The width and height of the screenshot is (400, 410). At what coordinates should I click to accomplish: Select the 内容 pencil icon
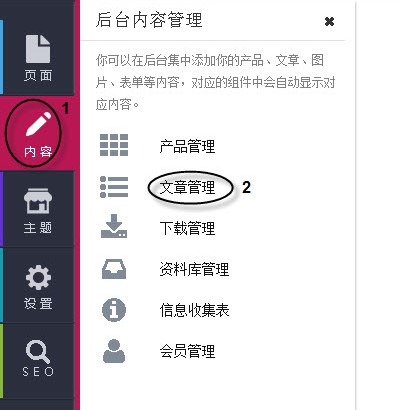38,124
